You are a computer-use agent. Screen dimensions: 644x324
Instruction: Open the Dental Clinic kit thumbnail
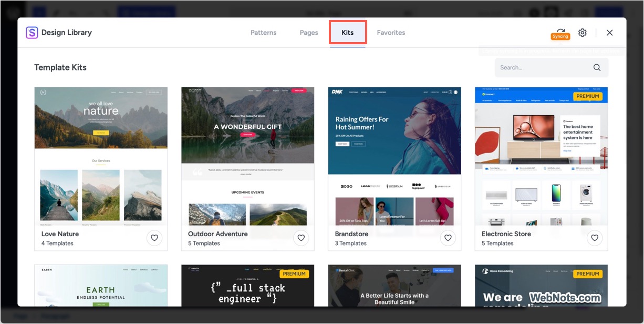394,286
